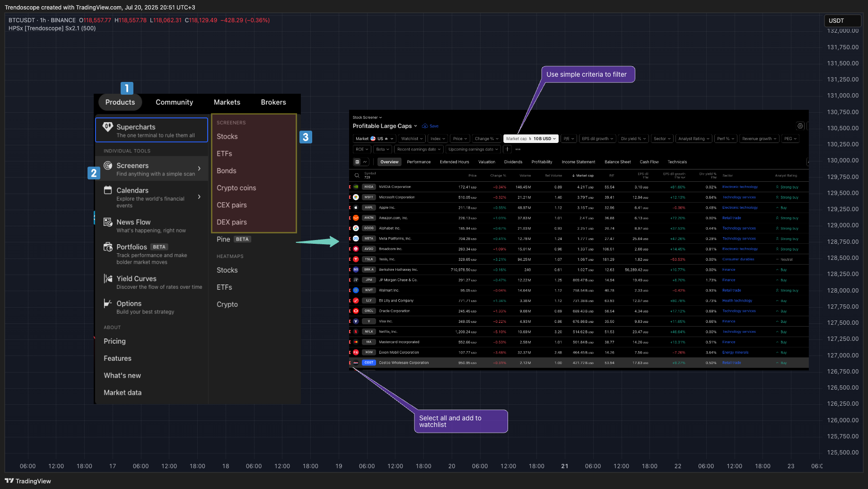The image size is (868, 489).
Task: Click the TradingView logo at bottom left
Action: click(28, 481)
